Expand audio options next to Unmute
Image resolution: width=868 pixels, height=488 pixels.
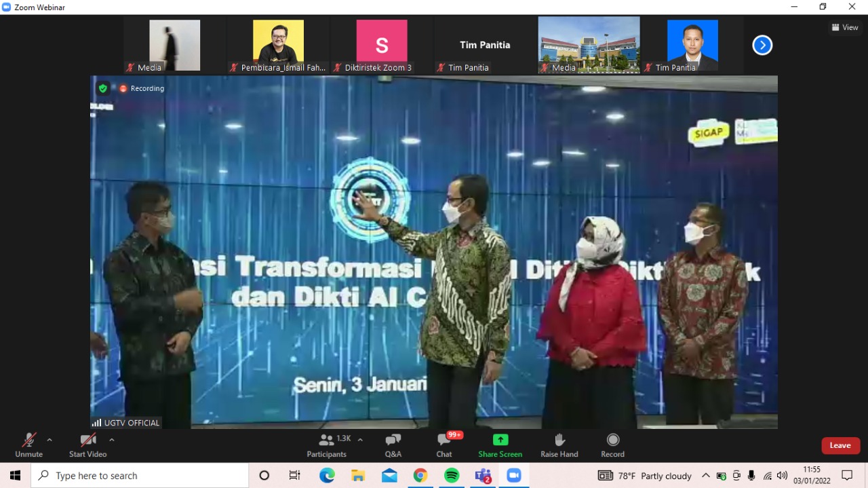point(48,439)
